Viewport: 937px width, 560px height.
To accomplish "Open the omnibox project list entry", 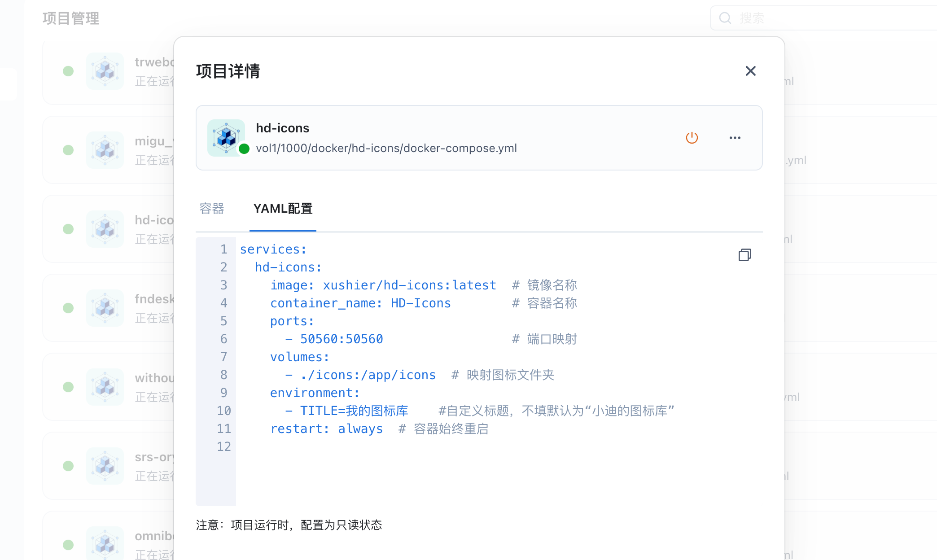I will tap(154, 536).
